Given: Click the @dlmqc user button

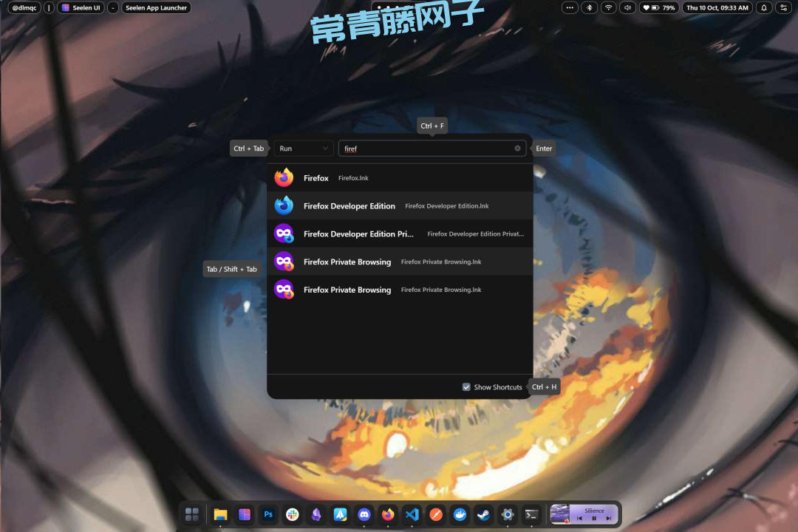Looking at the screenshot, I should tap(25, 7).
